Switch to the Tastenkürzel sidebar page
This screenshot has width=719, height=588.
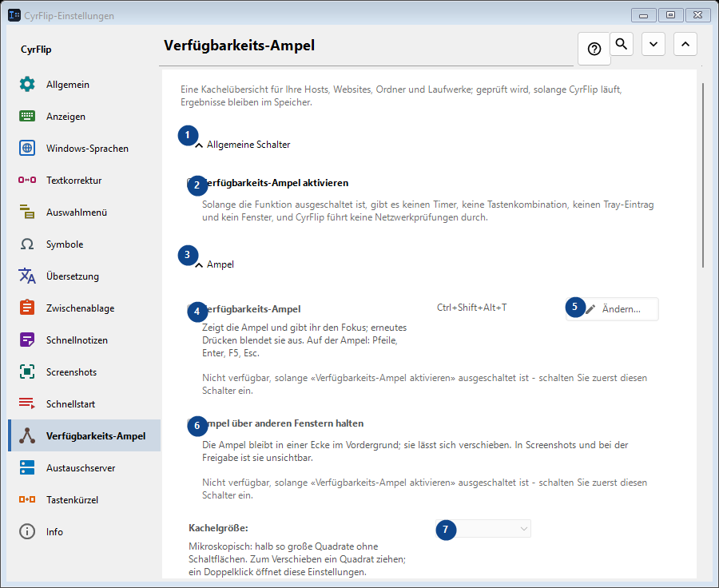(85, 500)
